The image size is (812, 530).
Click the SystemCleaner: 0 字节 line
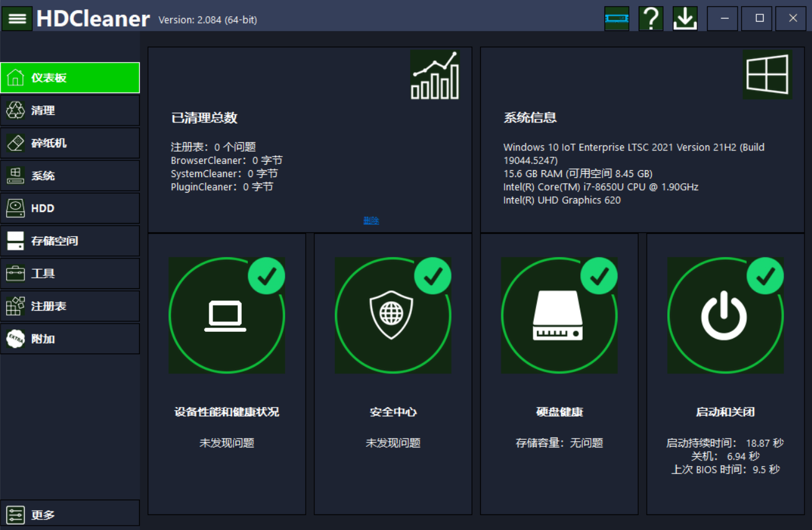[x=224, y=174]
